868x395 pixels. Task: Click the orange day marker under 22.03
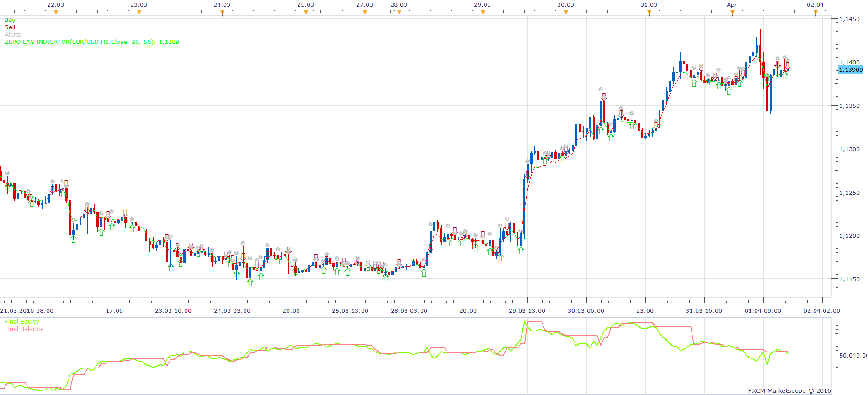[x=56, y=13]
